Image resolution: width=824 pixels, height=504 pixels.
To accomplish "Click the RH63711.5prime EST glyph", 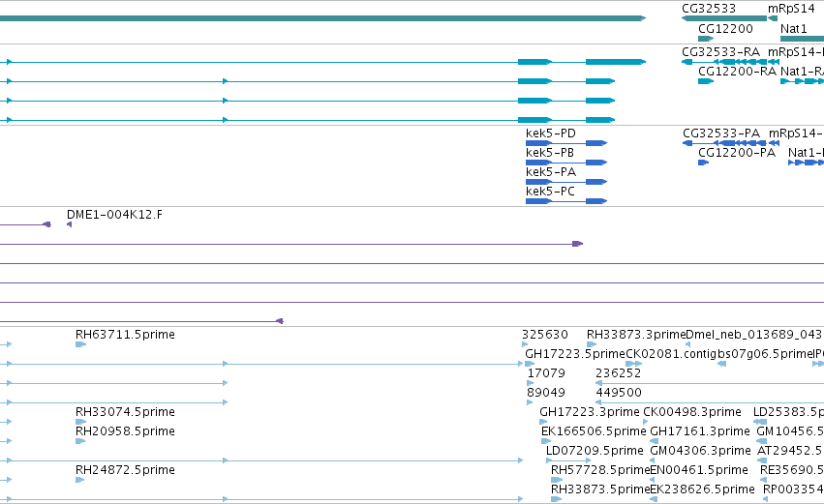I will [81, 344].
